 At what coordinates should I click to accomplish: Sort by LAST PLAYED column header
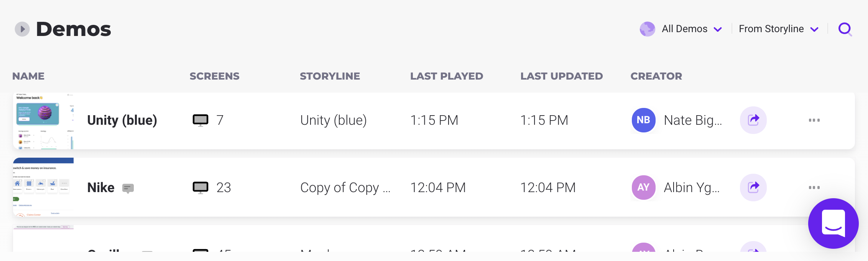[446, 76]
